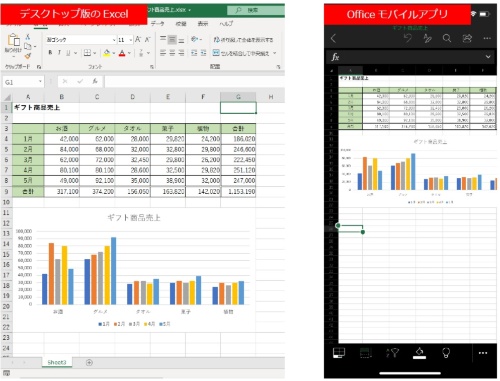
Task: Apply the yellow fill color bucket
Action: pos(107,53)
